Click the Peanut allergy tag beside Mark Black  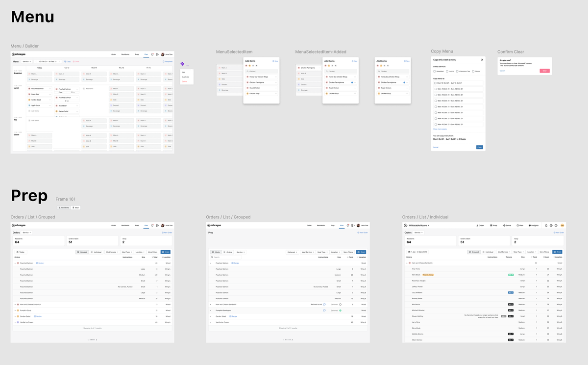428,275
